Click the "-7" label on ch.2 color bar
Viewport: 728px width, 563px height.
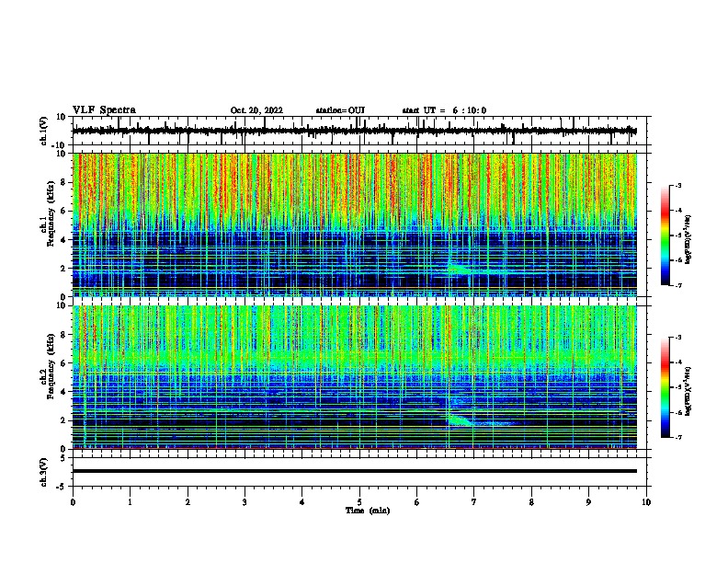[x=677, y=437]
